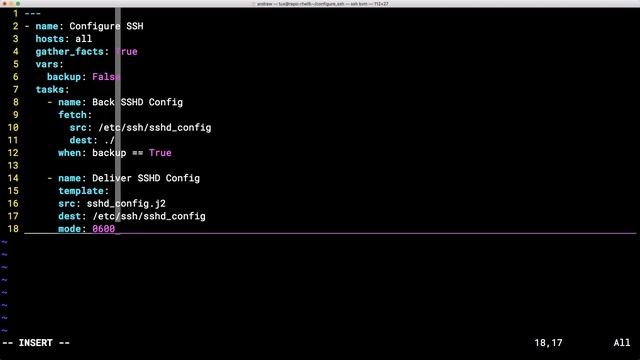Screen dimensions: 640x360
Task: Click line number 1 in the gutter
Action: [16, 13]
